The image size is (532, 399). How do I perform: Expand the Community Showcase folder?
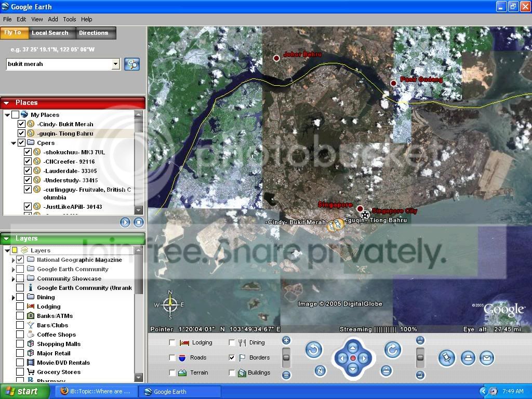[13, 278]
